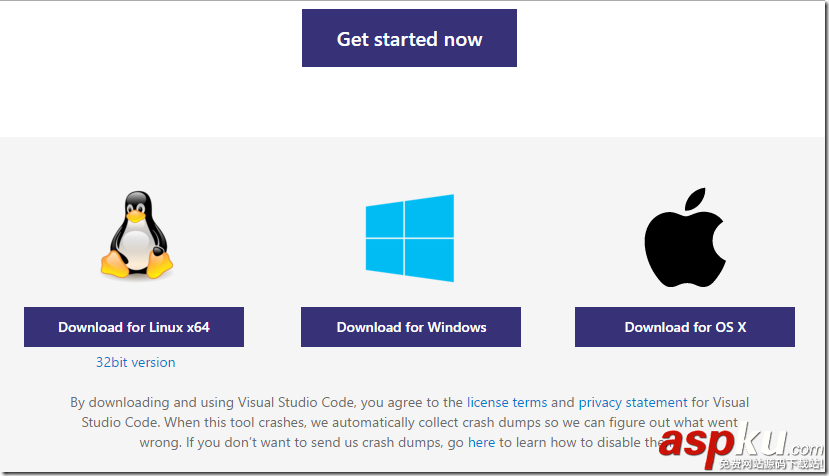Click the Chinese tagline under the watermark
The width and height of the screenshot is (829, 476).
tap(769, 466)
